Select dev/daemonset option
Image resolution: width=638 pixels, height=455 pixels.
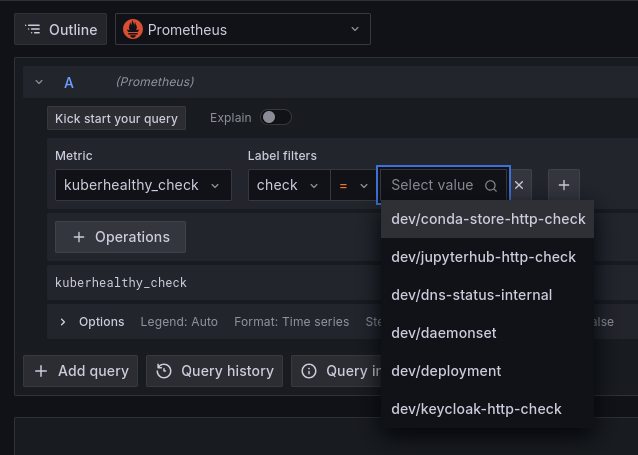pos(487,333)
